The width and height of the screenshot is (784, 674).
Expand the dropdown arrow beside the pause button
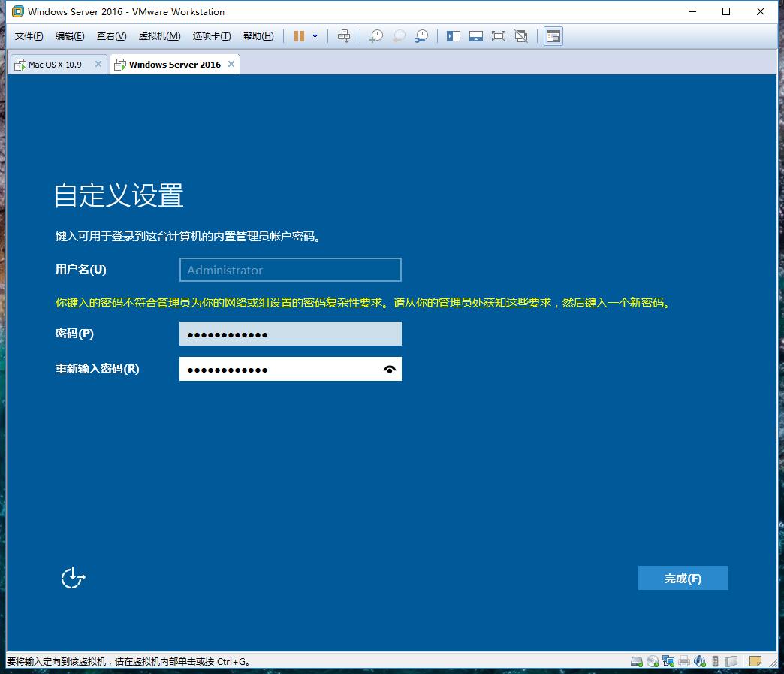coord(315,36)
